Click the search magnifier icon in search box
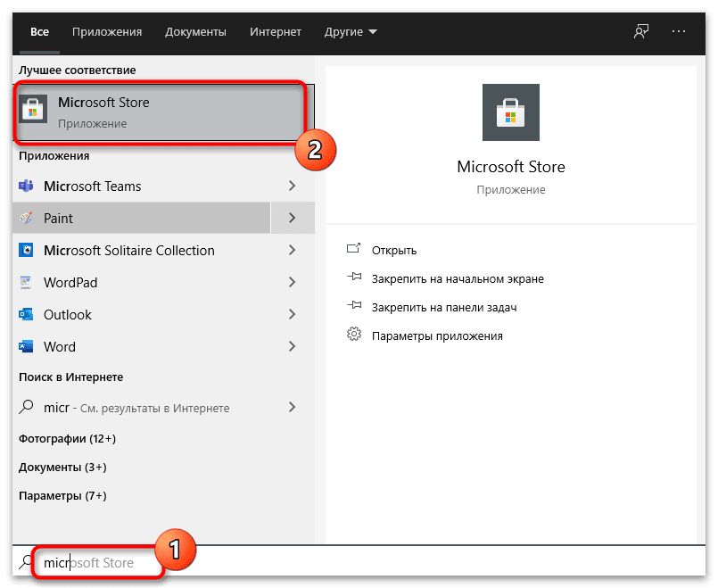 pyautogui.click(x=26, y=562)
